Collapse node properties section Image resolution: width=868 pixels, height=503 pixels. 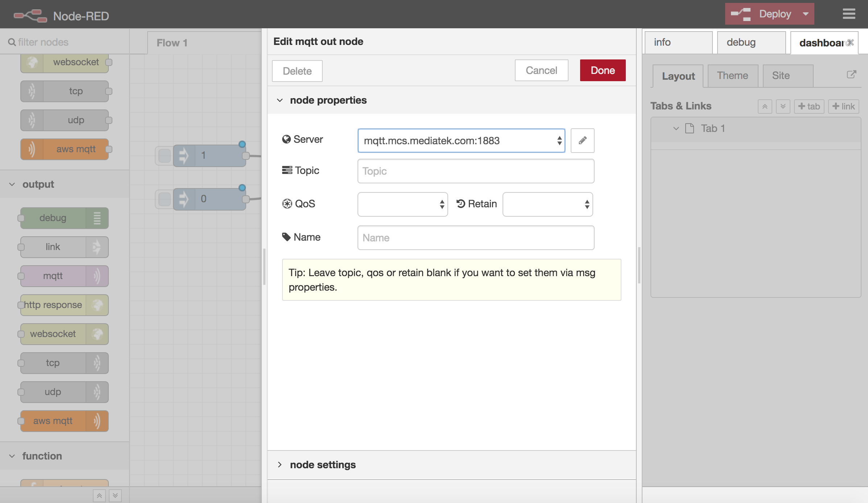coord(280,100)
